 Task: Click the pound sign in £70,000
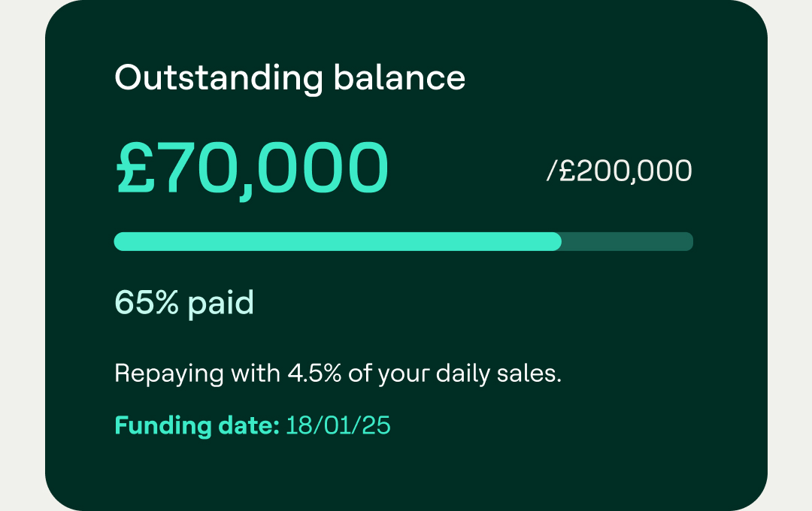pyautogui.click(x=137, y=169)
